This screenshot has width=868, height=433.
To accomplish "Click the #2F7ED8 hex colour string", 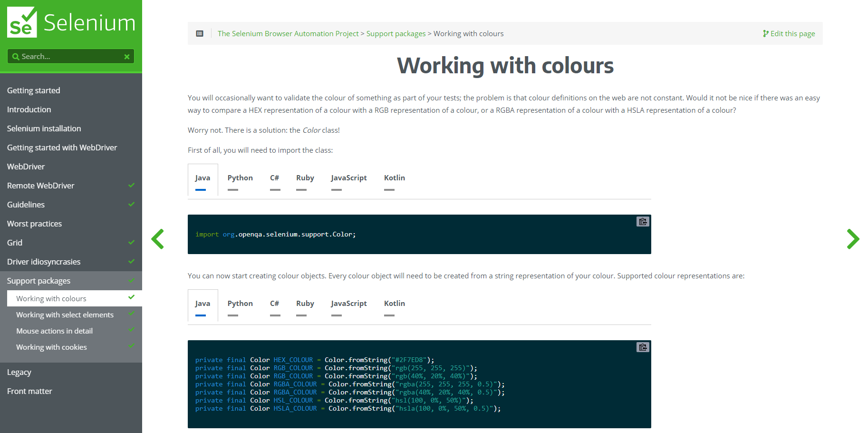I will tap(413, 360).
